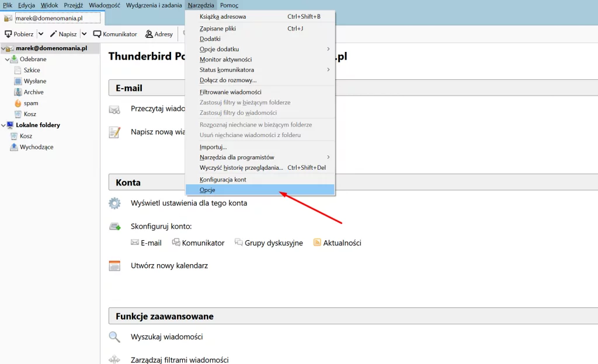
Task: Open the Widok menu
Action: (49, 5)
